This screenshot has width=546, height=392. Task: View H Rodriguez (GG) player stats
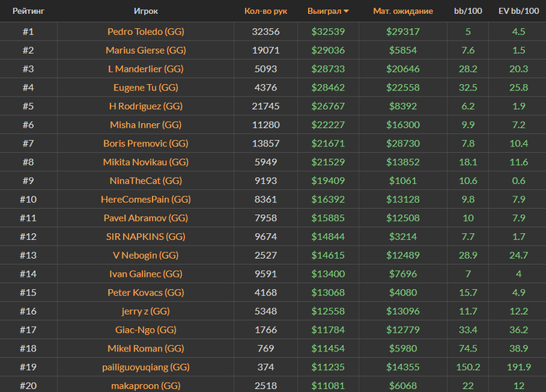tap(146, 106)
